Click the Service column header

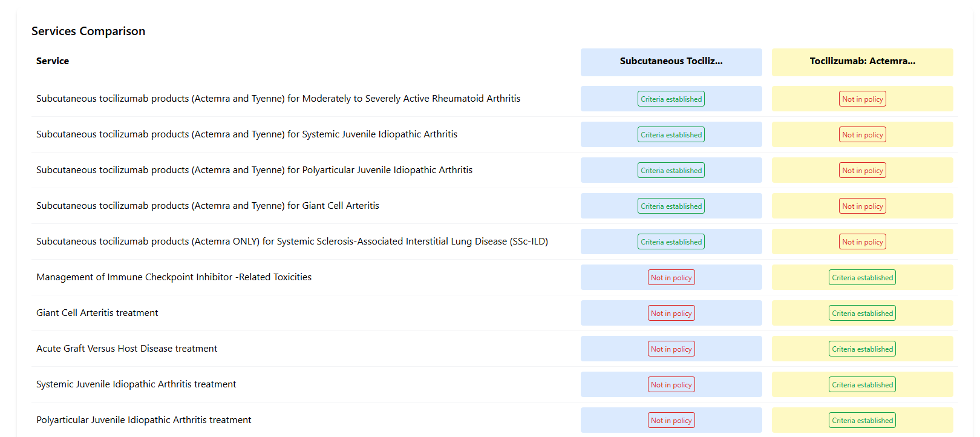pos(53,61)
